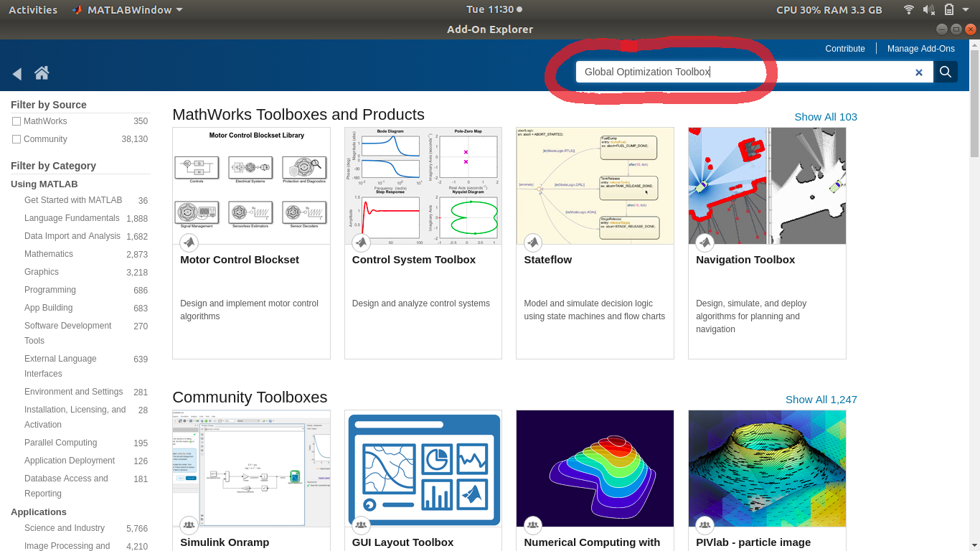Click MathWorks badge on Control System Toolbox card
This screenshot has width=980, height=551.
coord(361,242)
